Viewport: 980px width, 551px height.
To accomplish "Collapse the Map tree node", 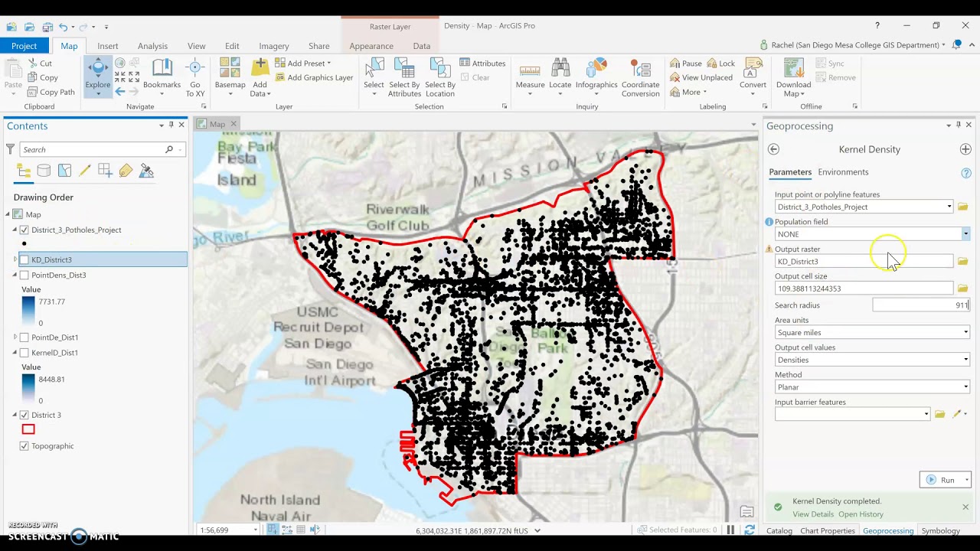I will tap(8, 214).
